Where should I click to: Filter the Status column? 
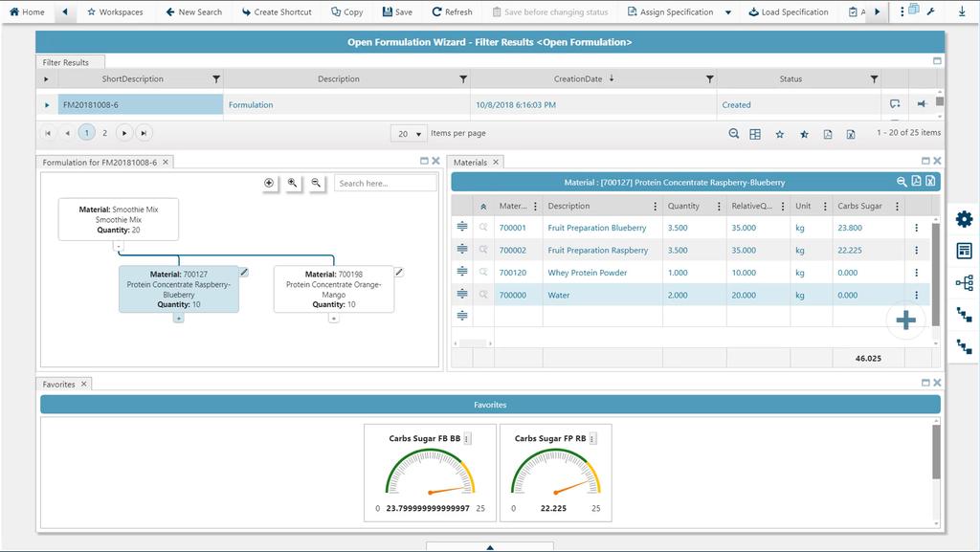click(874, 79)
